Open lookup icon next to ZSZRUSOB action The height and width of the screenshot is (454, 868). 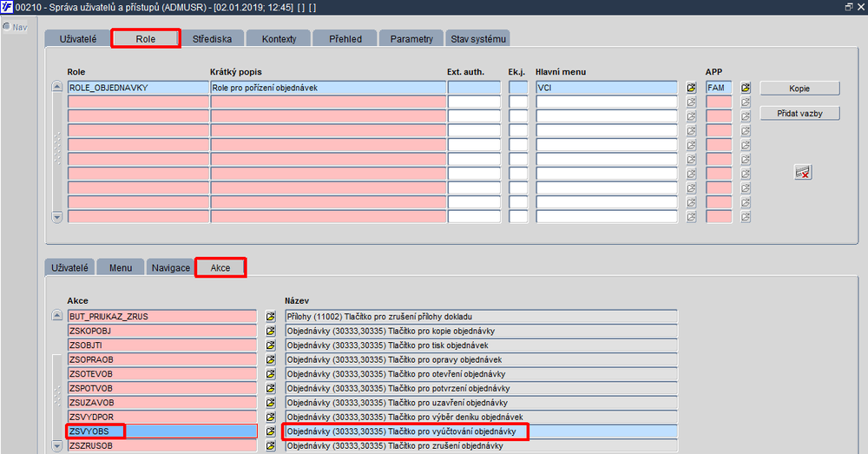(270, 445)
